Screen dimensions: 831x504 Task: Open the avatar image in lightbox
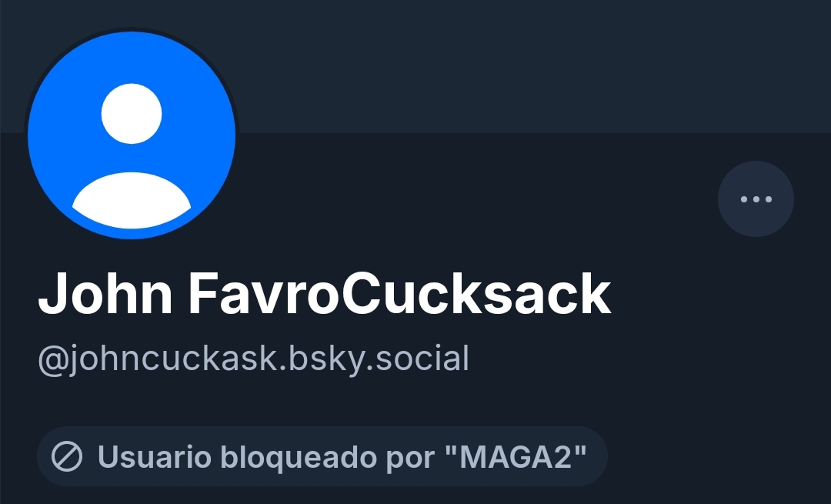pos(132,135)
